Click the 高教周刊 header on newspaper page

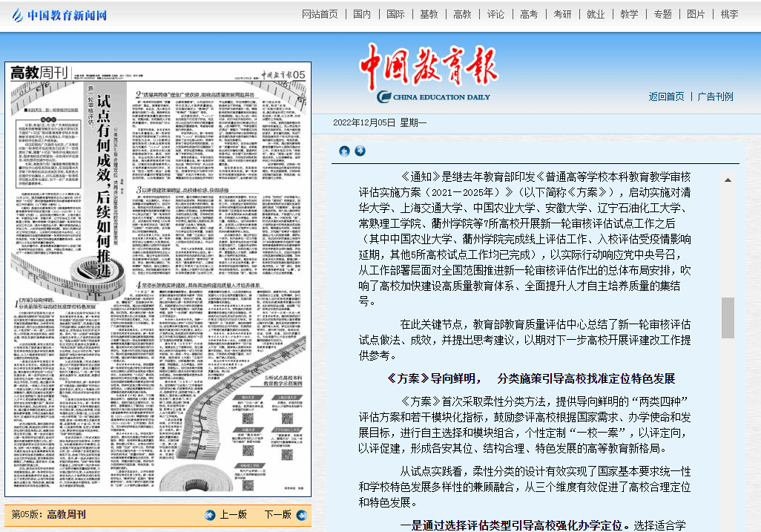point(39,73)
